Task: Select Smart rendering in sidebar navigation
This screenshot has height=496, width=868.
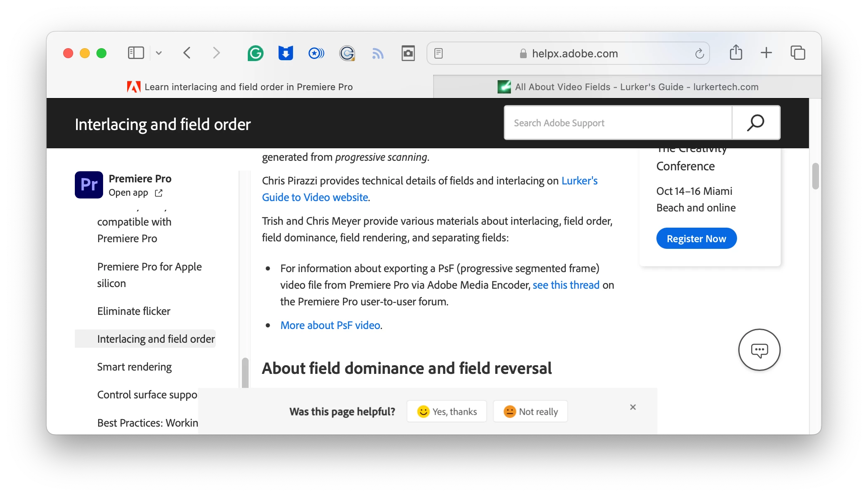Action: click(x=134, y=367)
